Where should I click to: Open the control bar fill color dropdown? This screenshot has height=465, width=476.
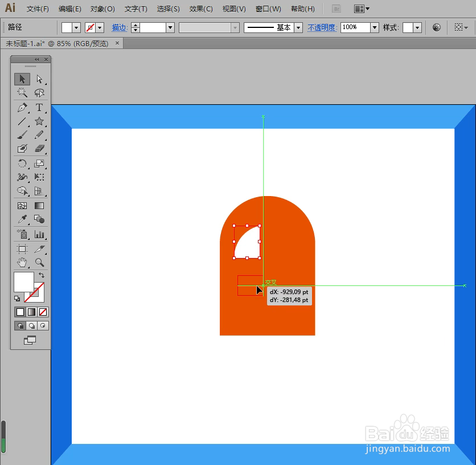coord(76,28)
